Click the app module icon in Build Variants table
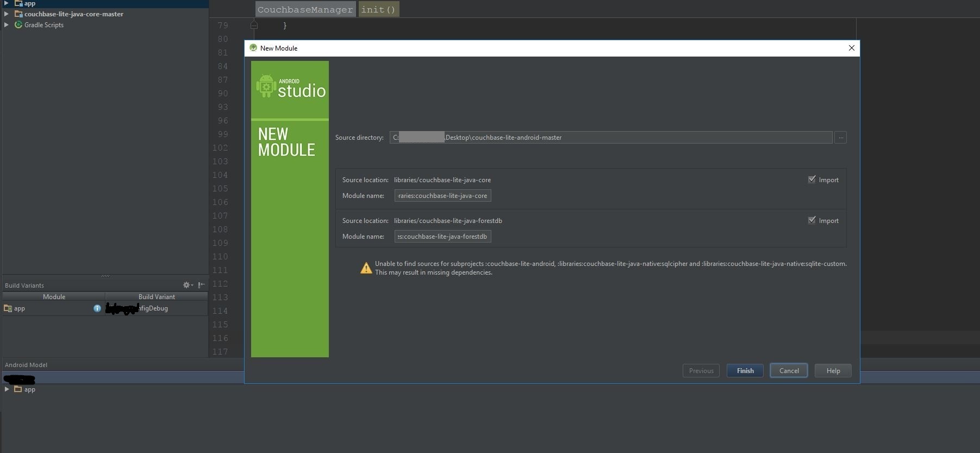980x453 pixels. click(8, 308)
